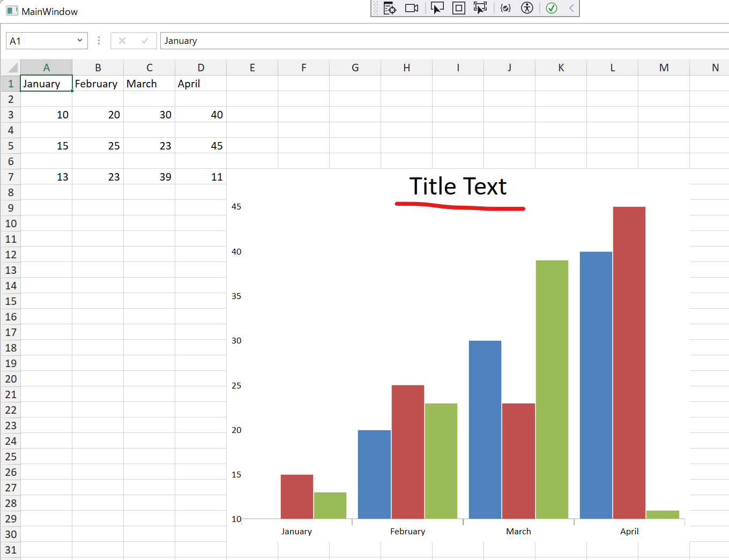Click the three-dot formula bar grip handle
729x560 pixels.
99,41
